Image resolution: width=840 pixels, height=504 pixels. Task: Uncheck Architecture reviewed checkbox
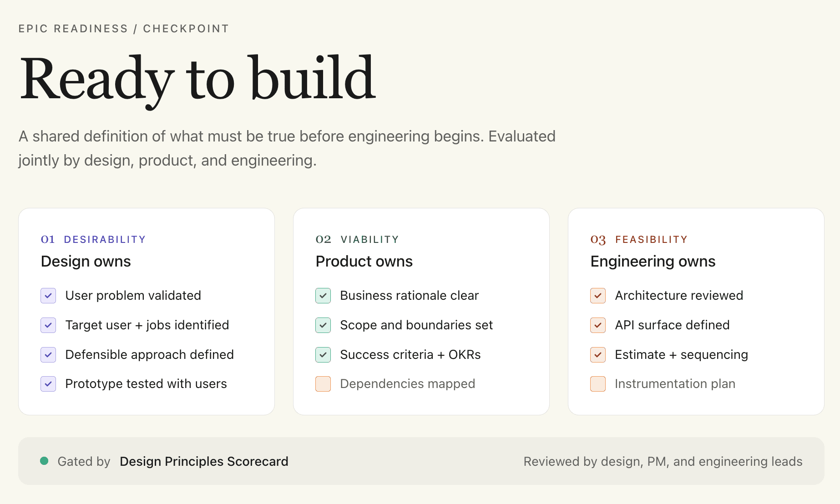click(598, 296)
